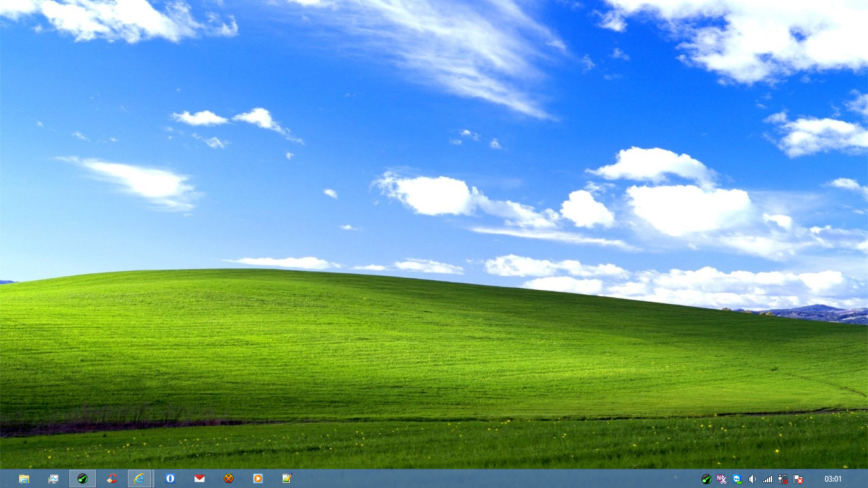Viewport: 868px width, 488px height.
Task: Open the red envelope mail icon
Action: coord(200,478)
